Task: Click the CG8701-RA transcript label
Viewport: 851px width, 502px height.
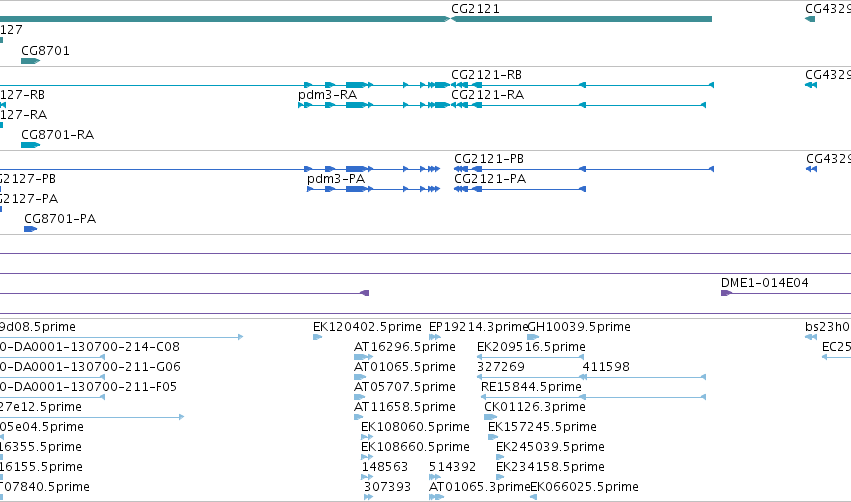Action: pos(58,135)
